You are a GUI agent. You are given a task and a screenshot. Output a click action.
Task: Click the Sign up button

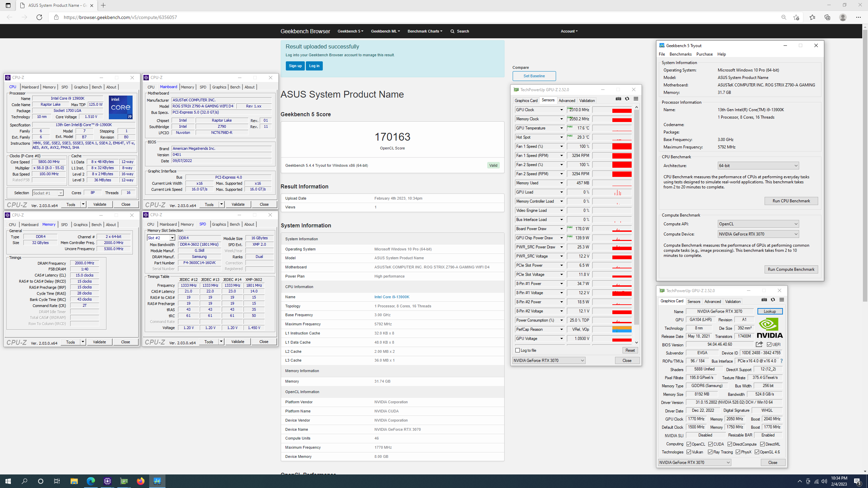click(295, 66)
